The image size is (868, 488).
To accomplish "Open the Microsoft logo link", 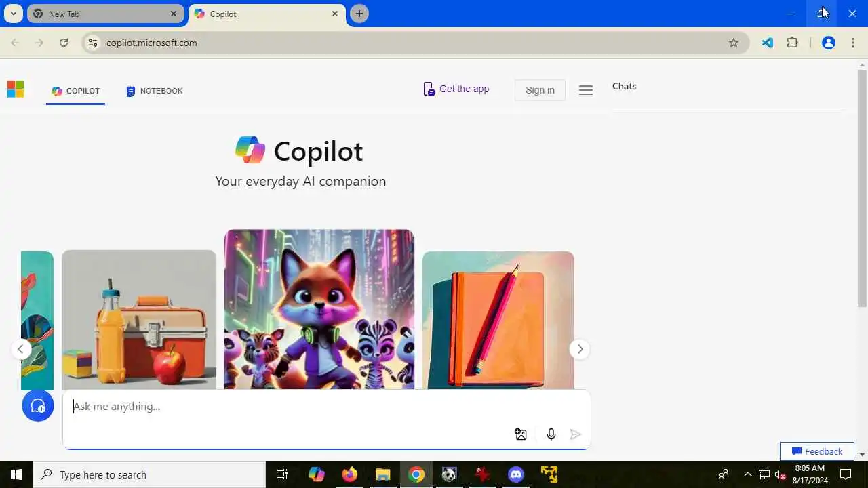I will point(16,89).
